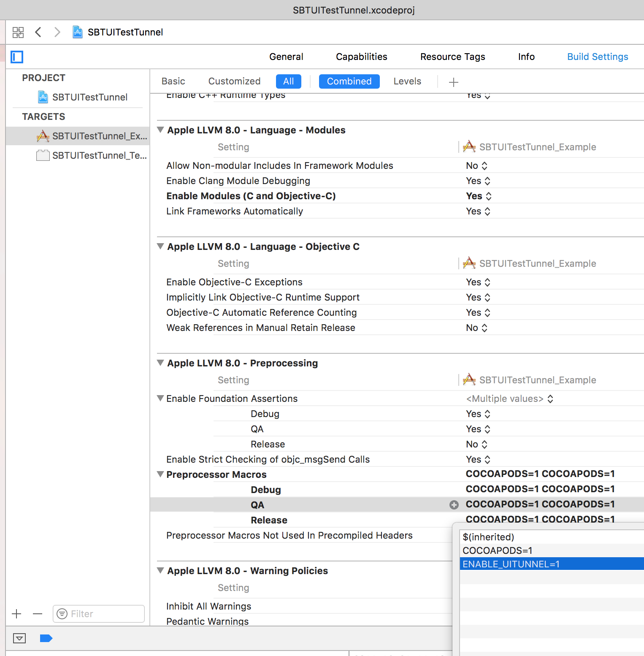This screenshot has height=656, width=644.
Task: Toggle the project and targets list sidebar
Action: pyautogui.click(x=17, y=57)
